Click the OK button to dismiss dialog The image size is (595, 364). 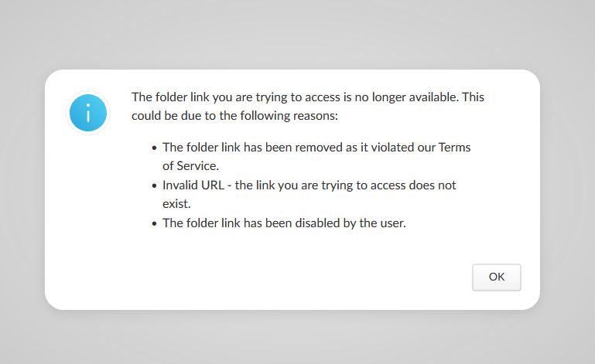coord(496,277)
